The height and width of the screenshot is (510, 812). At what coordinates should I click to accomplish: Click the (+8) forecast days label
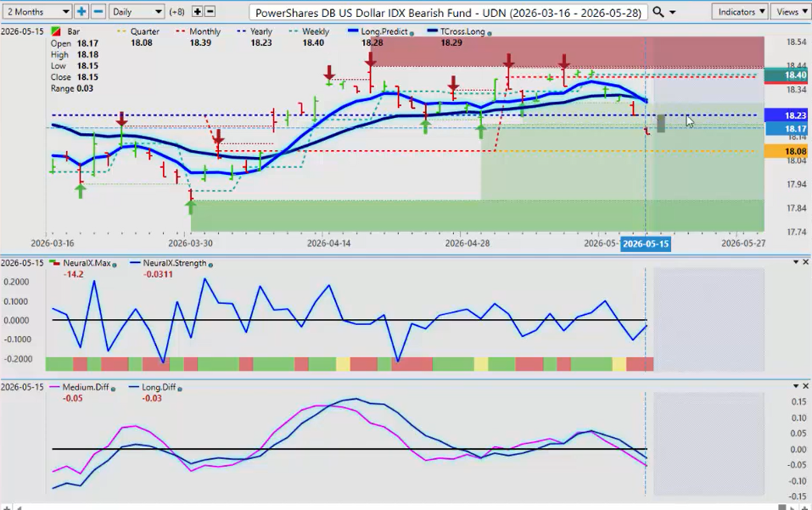(x=177, y=11)
